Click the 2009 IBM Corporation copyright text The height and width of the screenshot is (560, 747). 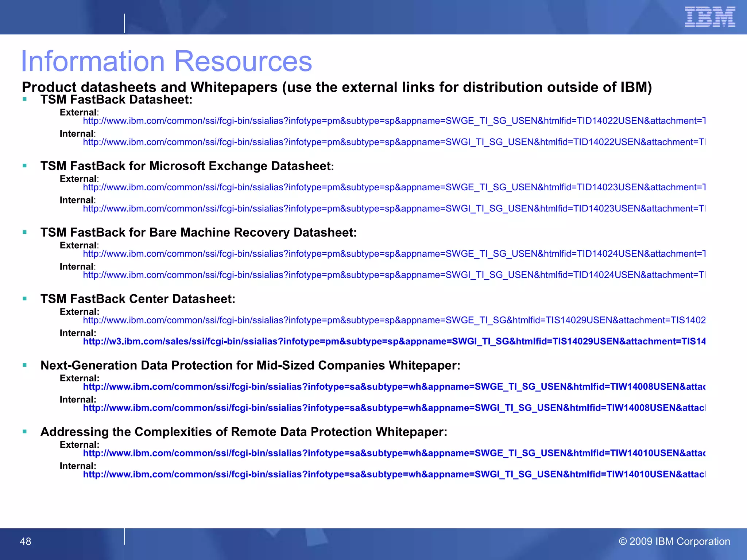click(674, 541)
